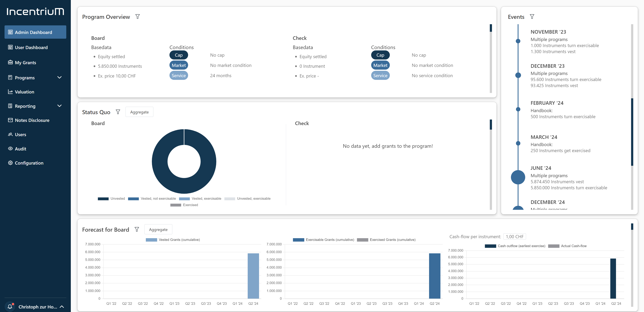The image size is (644, 312).
Task: Click Aggregate in the Status Quo panel
Action: coord(139,112)
